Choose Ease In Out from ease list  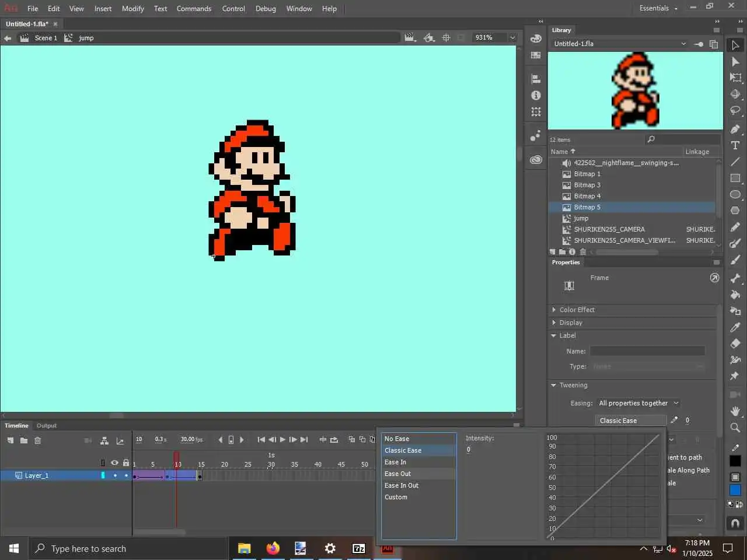[x=402, y=485]
